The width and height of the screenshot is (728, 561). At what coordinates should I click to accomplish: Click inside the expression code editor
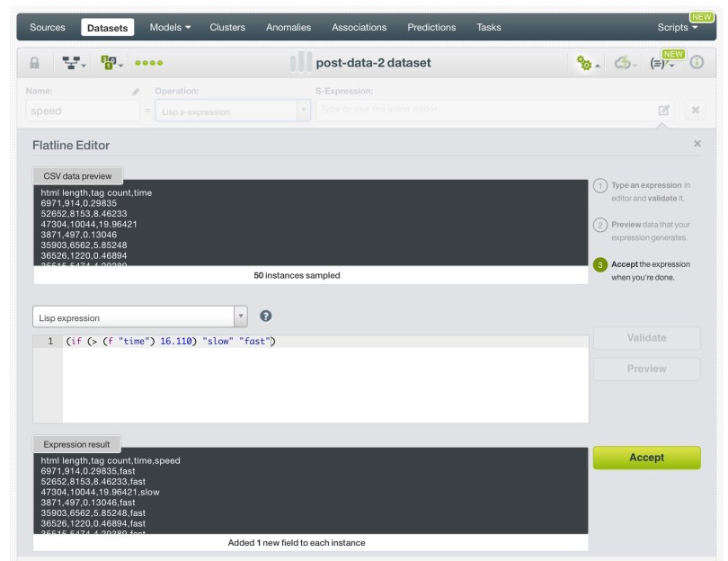[324, 382]
